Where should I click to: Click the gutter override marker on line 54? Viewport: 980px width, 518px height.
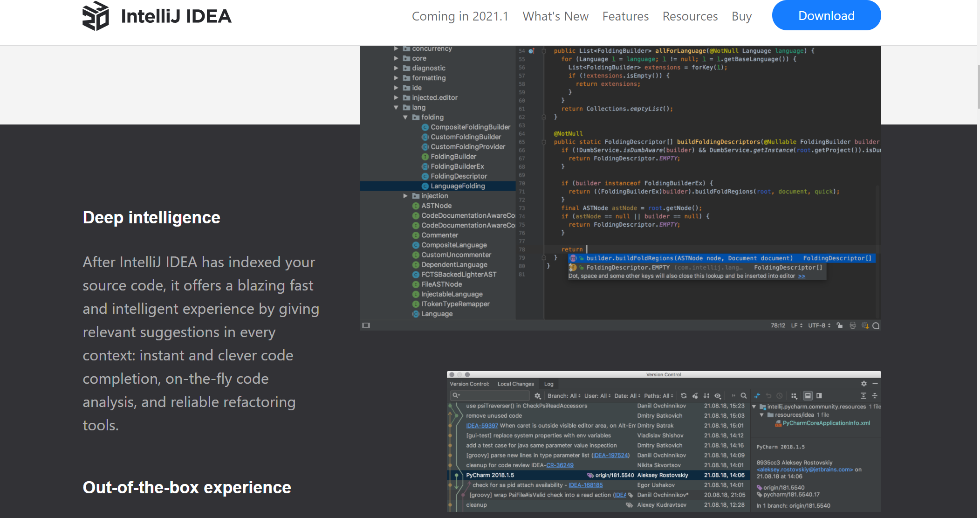tap(531, 51)
